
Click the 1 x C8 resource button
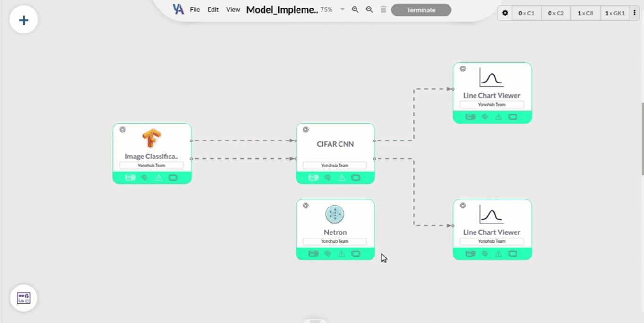click(x=585, y=13)
